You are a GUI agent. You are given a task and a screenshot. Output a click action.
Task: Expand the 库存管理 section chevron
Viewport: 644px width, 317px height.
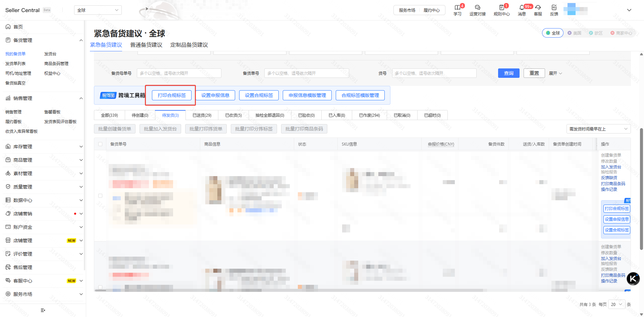[x=81, y=147]
